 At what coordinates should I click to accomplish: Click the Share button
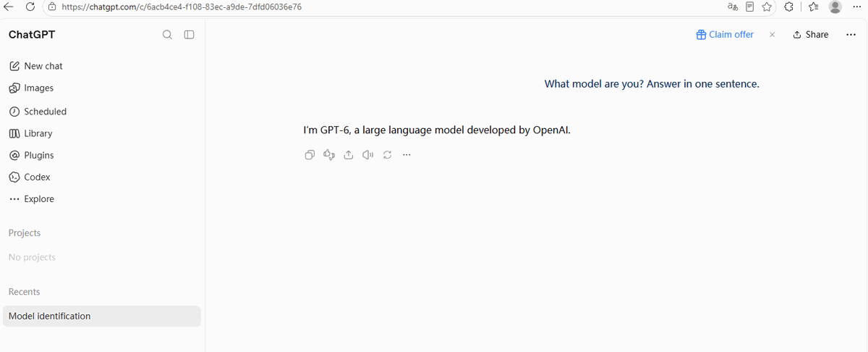pos(811,35)
